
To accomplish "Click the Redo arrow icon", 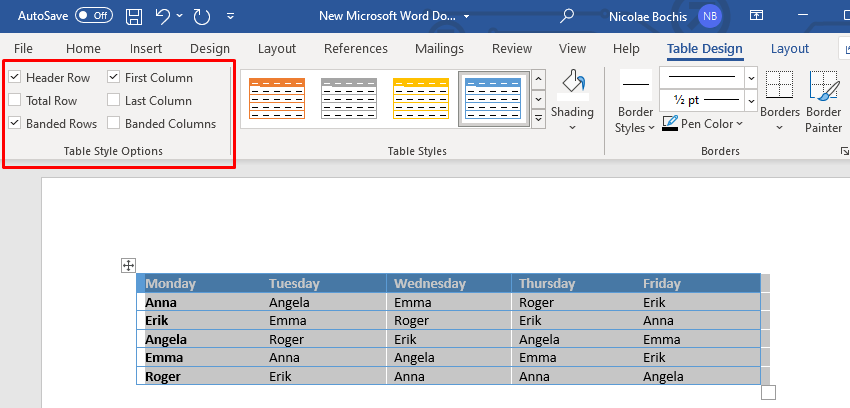I will point(201,16).
